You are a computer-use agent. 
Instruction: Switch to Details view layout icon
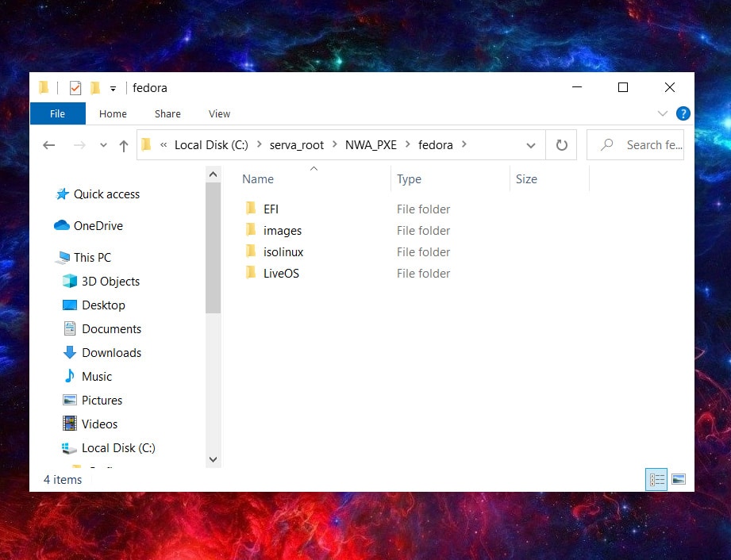point(656,479)
